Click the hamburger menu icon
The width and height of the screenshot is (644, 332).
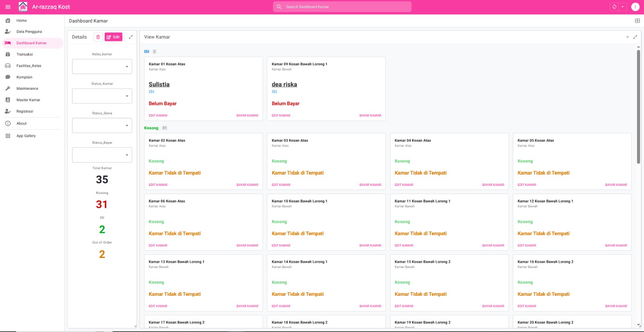(x=8, y=7)
